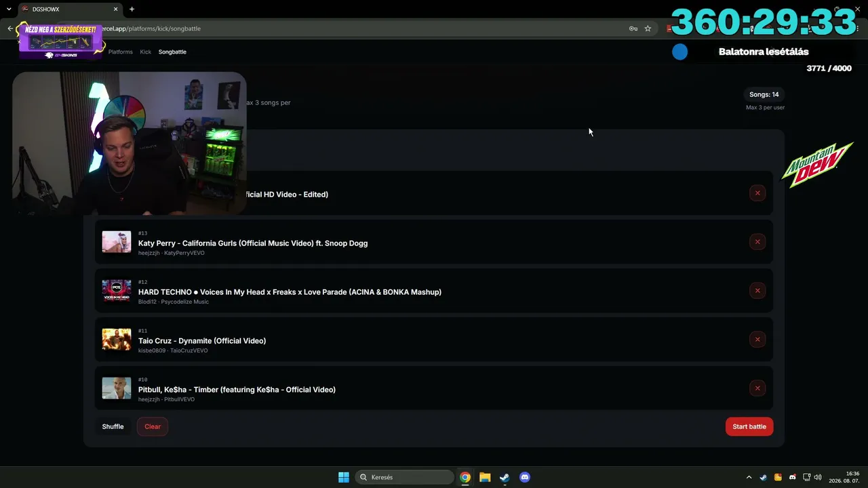
Task: Open the tab search dropdown arrow
Action: click(9, 9)
